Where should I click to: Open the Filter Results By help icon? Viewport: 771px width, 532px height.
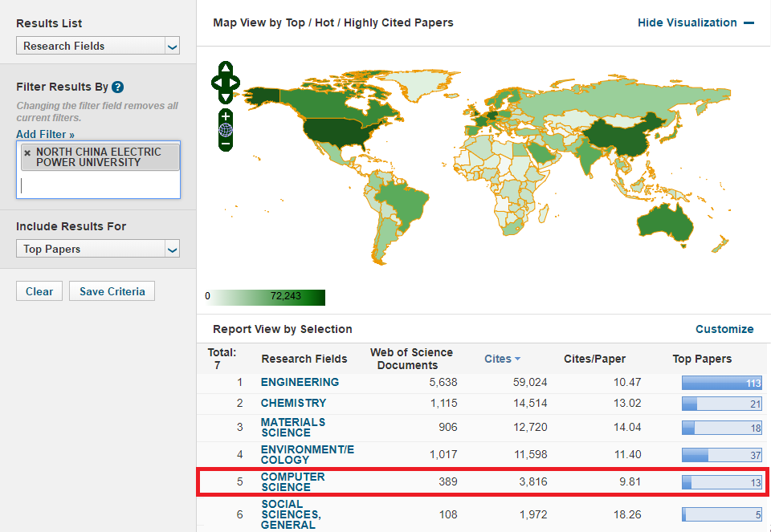118,87
